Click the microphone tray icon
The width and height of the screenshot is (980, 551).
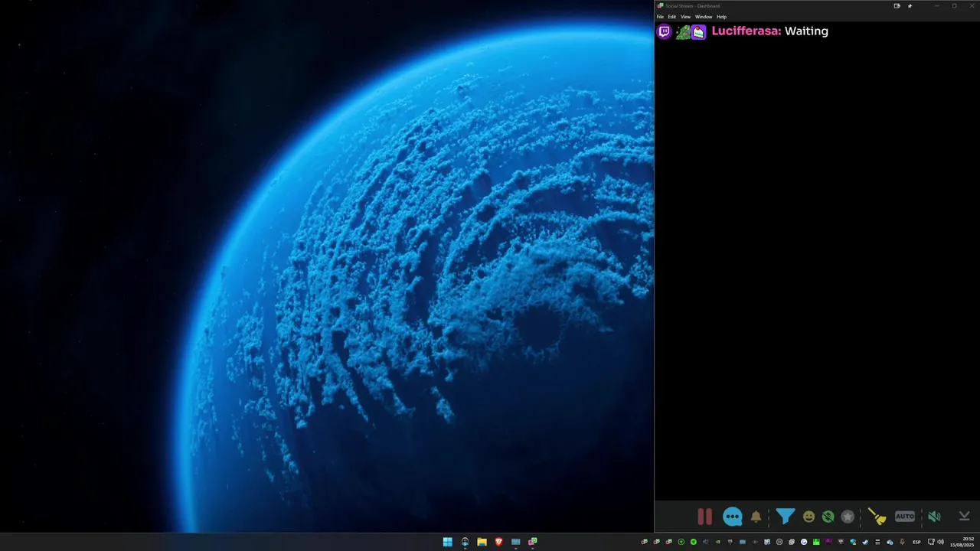pos(902,542)
